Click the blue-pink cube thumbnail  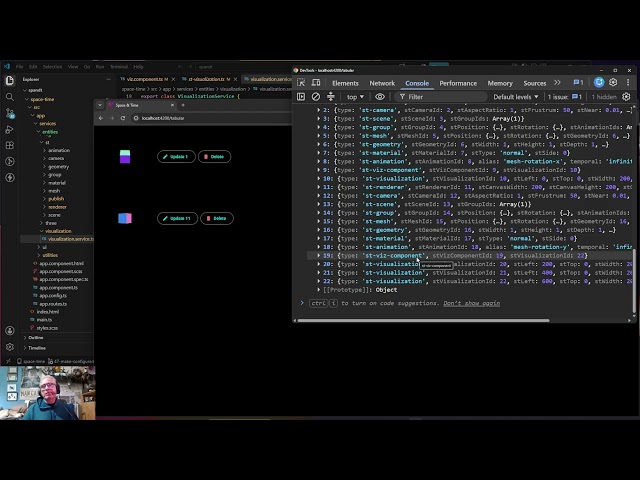(125, 218)
